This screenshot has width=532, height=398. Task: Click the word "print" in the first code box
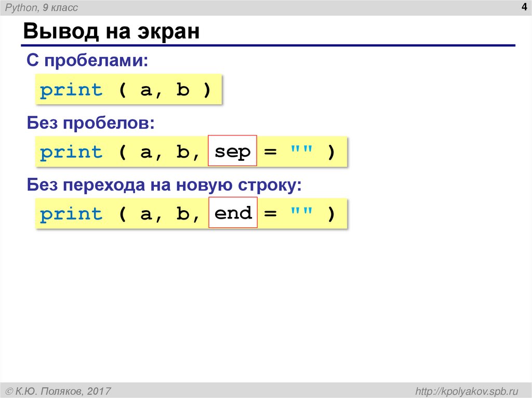tap(71, 89)
